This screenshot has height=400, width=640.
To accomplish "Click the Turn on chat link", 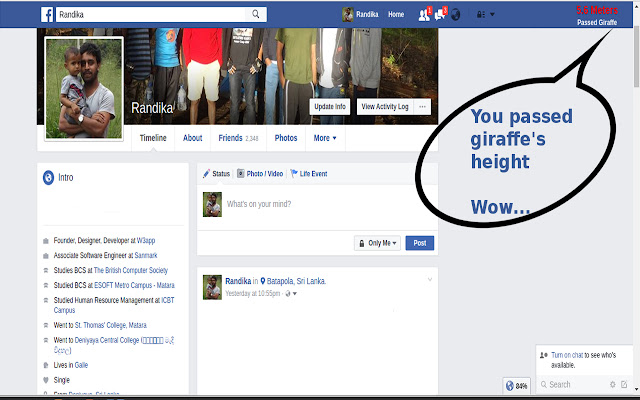I will coord(567,355).
